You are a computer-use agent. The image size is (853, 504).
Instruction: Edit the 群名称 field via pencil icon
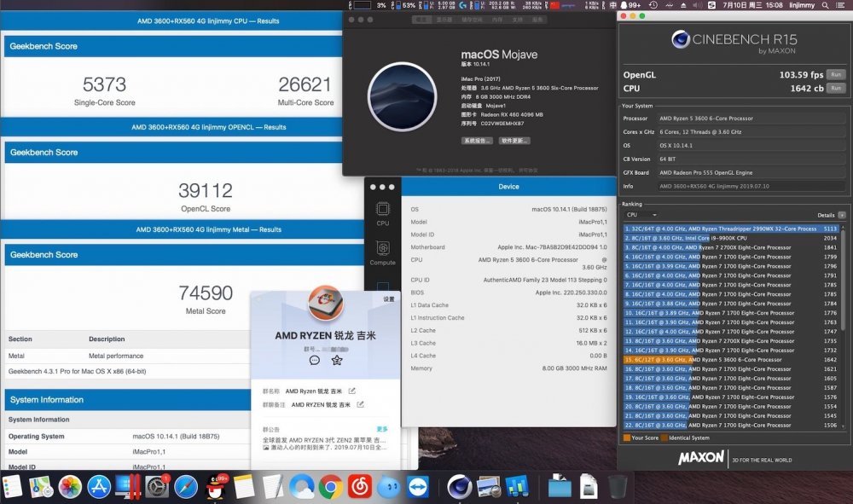tap(352, 391)
